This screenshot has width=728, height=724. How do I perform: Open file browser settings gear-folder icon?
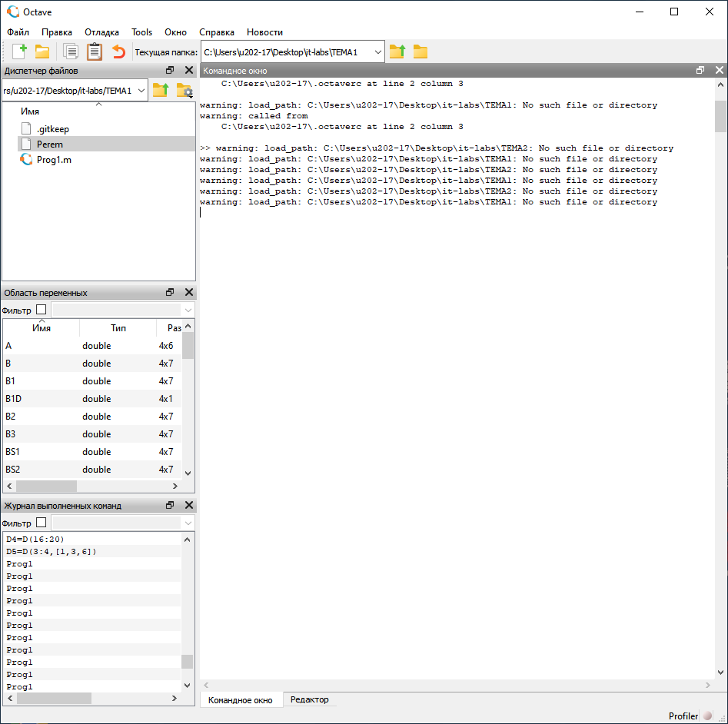[x=184, y=91]
